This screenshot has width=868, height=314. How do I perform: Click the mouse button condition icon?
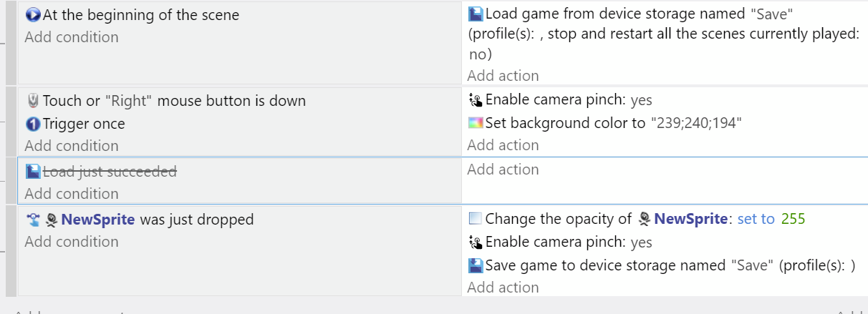[33, 101]
